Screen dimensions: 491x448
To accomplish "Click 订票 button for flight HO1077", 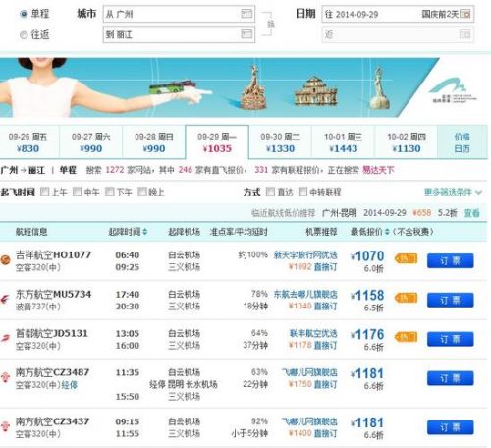I will coord(450,261).
